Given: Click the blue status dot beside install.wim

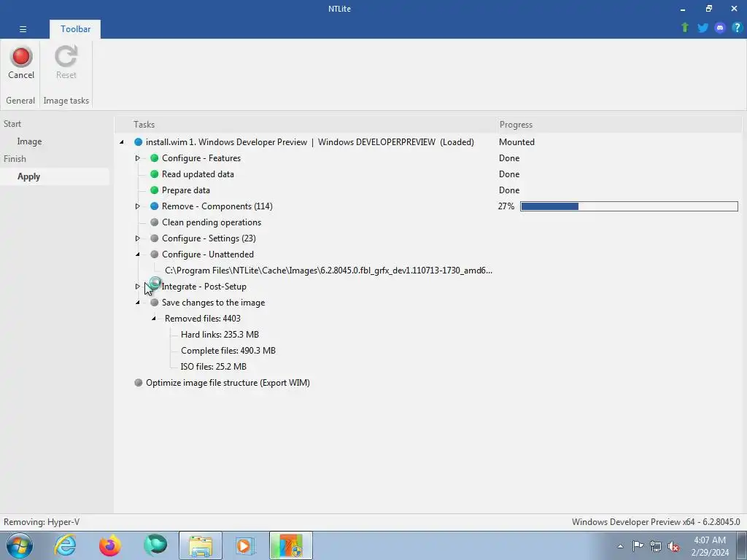Looking at the screenshot, I should coord(138,142).
